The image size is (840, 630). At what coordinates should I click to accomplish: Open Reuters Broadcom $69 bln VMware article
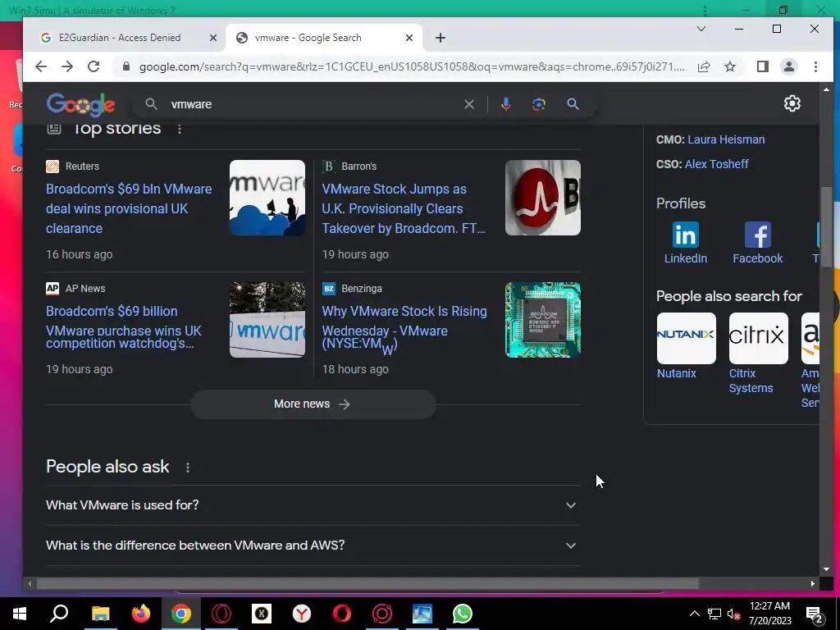tap(129, 208)
